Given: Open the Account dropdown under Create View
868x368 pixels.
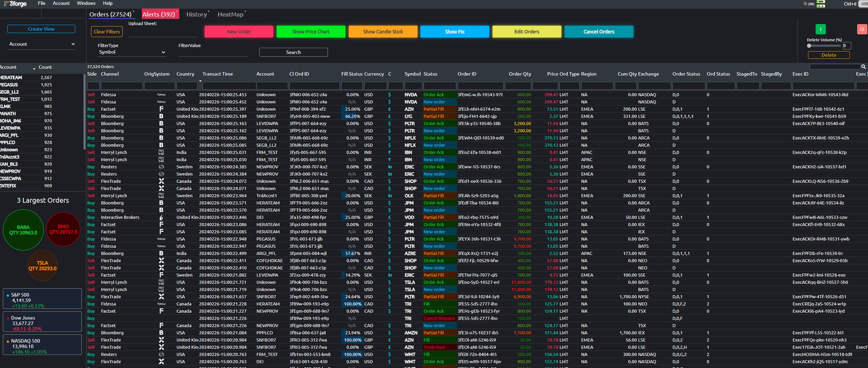Looking at the screenshot, I should 42,44.
